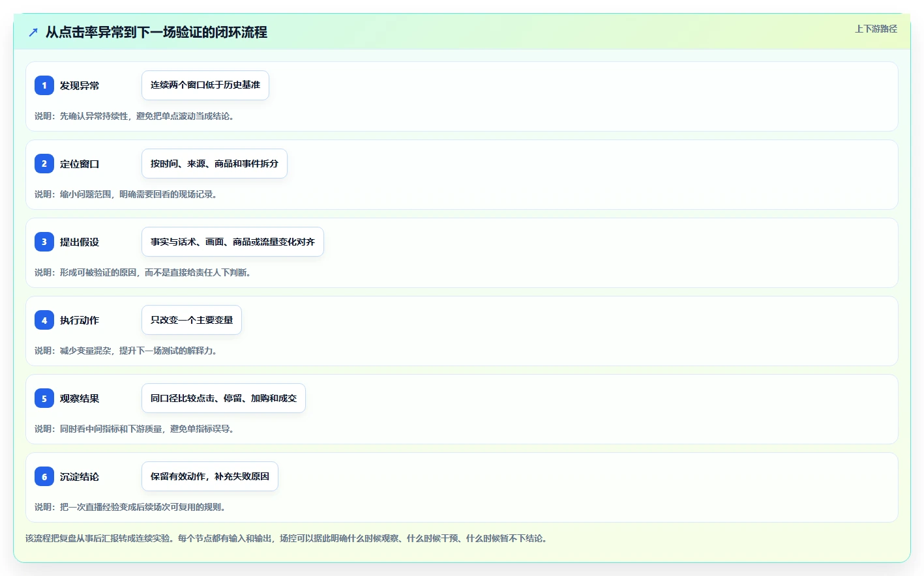The image size is (924, 576).
Task: Click the 只改变一个主要变量 chip
Action: point(192,320)
